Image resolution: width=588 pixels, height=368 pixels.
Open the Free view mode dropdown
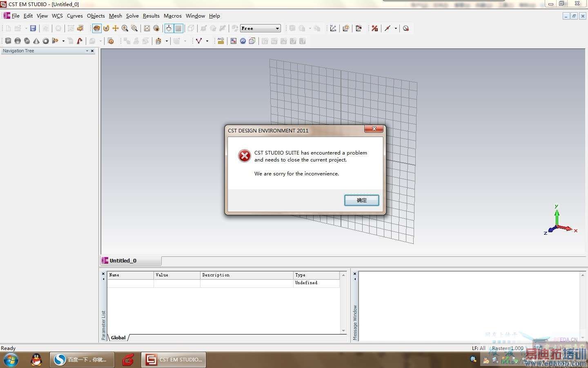(261, 28)
